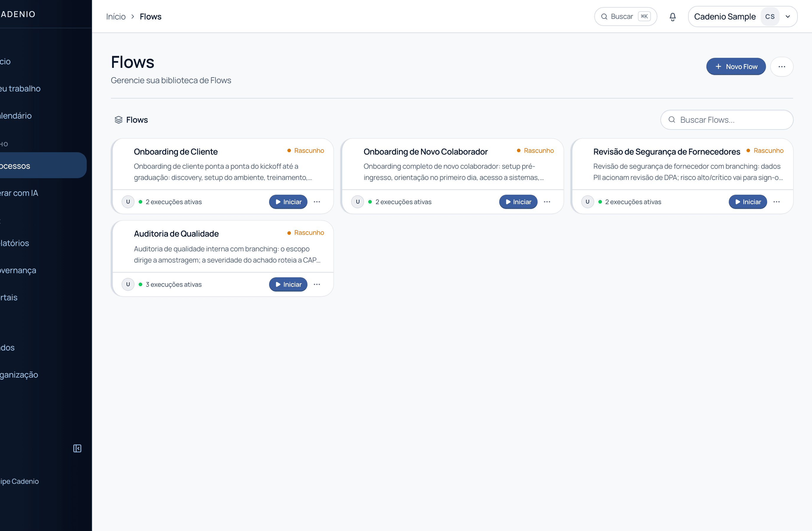The image size is (812, 531).
Task: Start the Revisão de Segurança de Fornecedores flow
Action: pos(748,202)
